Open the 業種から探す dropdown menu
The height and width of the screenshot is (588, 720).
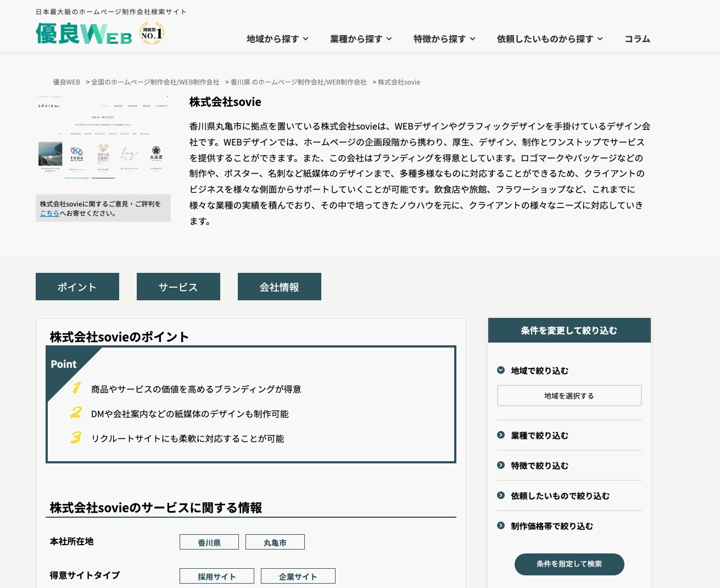coord(361,39)
